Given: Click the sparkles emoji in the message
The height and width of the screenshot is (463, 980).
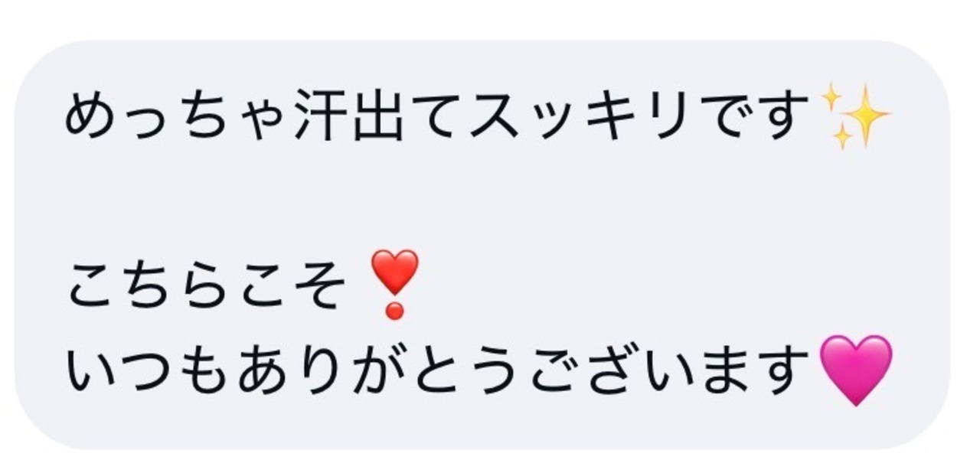Looking at the screenshot, I should click(854, 117).
